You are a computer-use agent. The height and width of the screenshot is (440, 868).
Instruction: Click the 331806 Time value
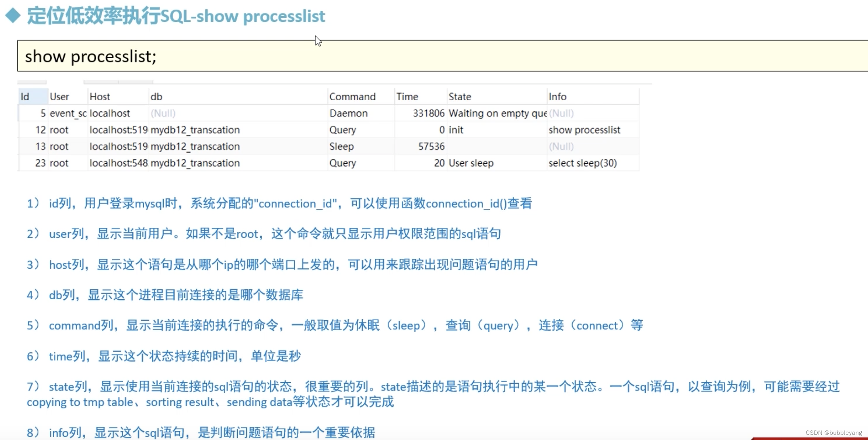(x=428, y=113)
